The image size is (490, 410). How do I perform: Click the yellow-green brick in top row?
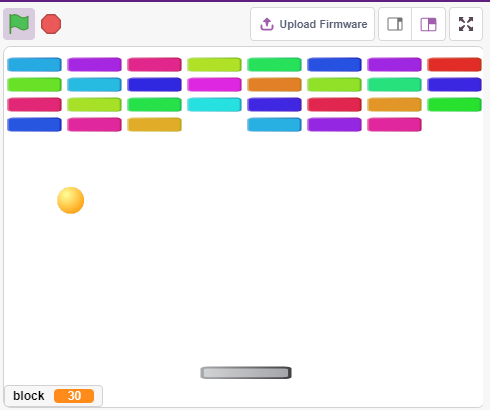tap(214, 65)
